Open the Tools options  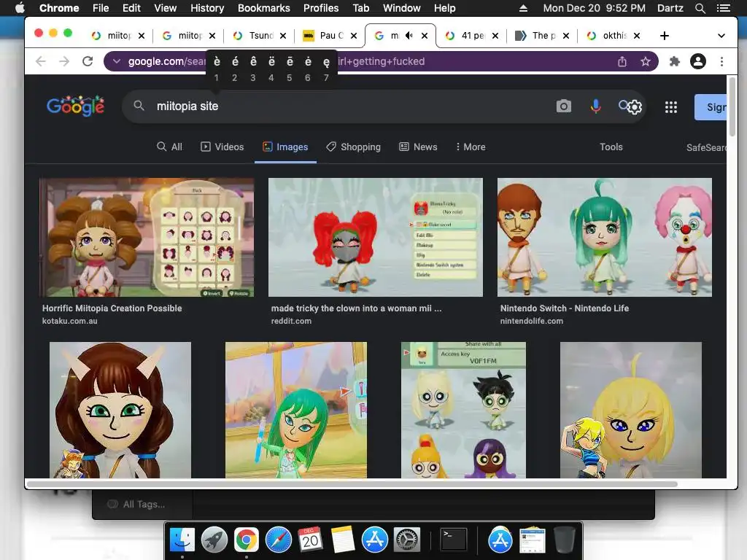pyautogui.click(x=611, y=147)
